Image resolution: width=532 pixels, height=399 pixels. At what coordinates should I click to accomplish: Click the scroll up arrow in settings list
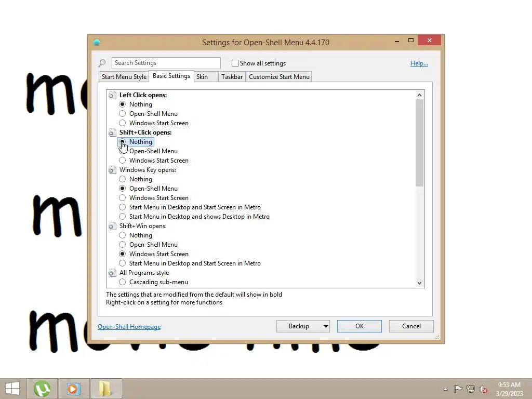click(x=419, y=96)
